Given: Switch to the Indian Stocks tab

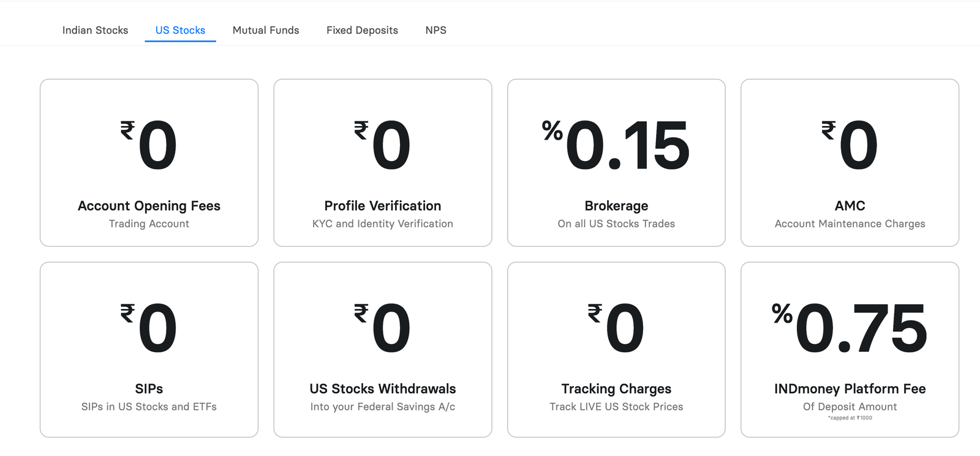Looking at the screenshot, I should (x=95, y=29).
